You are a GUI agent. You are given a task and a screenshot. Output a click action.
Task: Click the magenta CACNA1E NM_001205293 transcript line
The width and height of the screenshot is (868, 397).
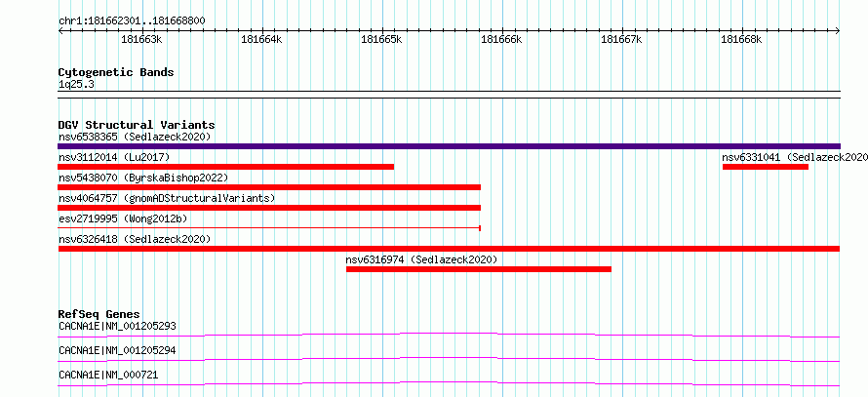(449, 335)
